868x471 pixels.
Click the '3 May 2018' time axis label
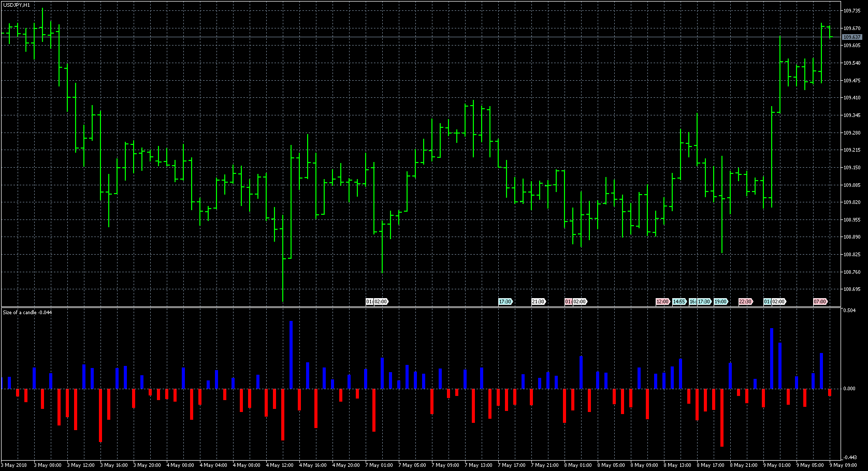click(x=15, y=465)
